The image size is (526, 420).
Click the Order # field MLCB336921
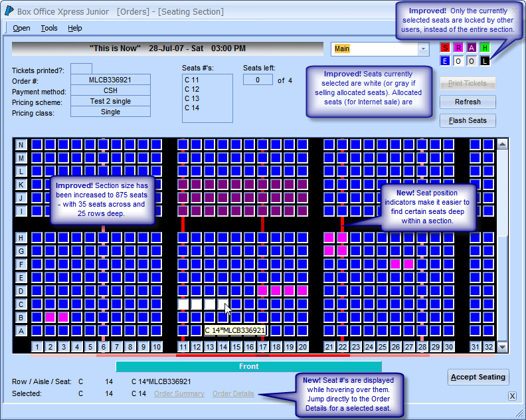[x=110, y=80]
